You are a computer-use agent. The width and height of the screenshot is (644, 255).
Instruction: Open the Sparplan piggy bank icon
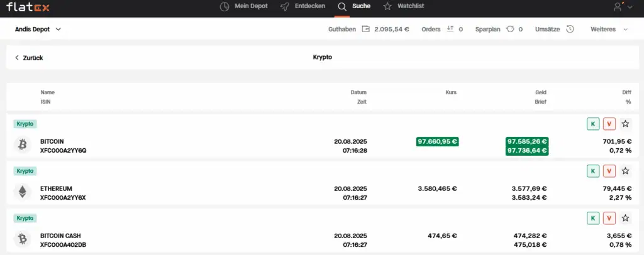point(510,29)
